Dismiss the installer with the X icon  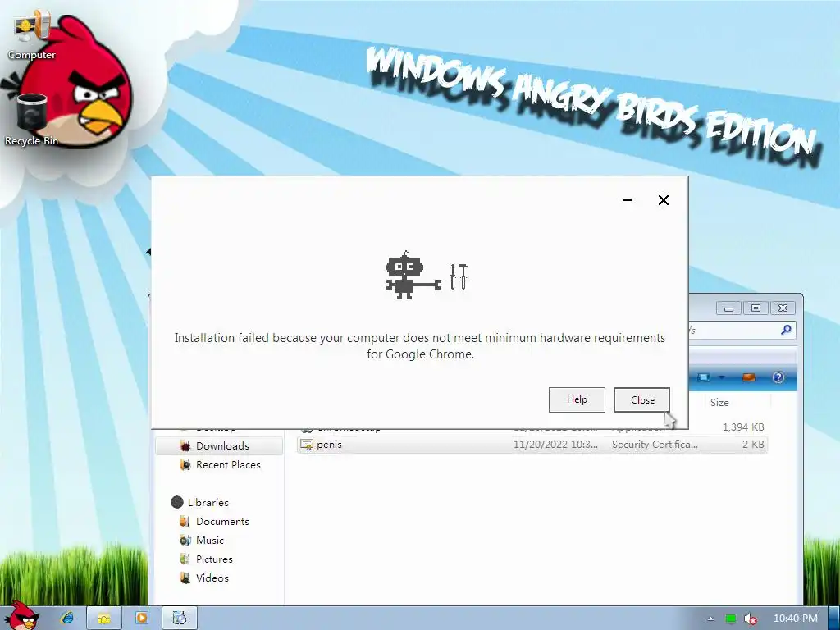[663, 200]
